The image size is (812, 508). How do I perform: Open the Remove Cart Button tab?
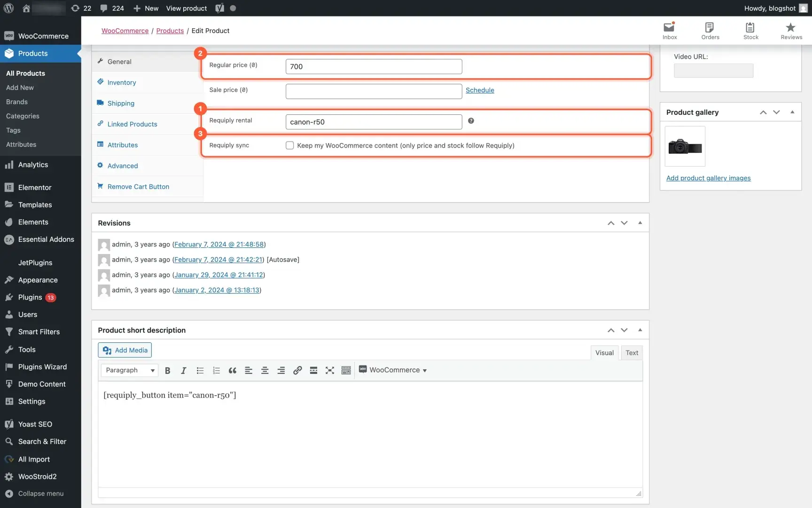pyautogui.click(x=148, y=187)
